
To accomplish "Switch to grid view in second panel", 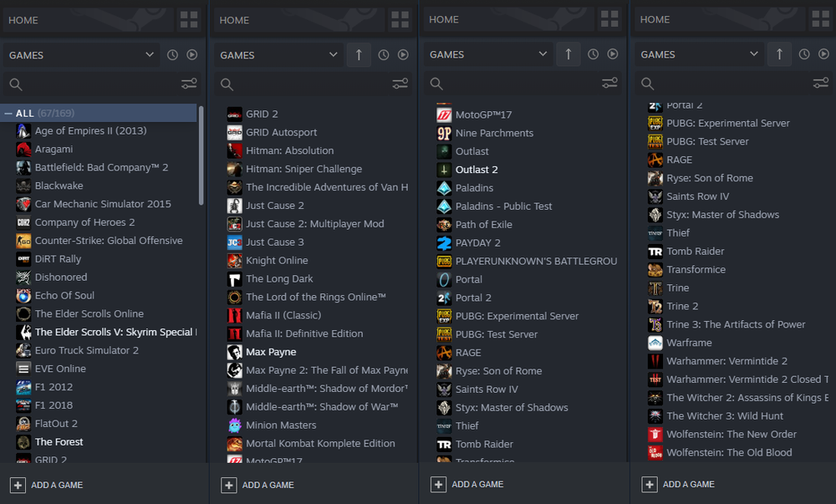I will 400,20.
